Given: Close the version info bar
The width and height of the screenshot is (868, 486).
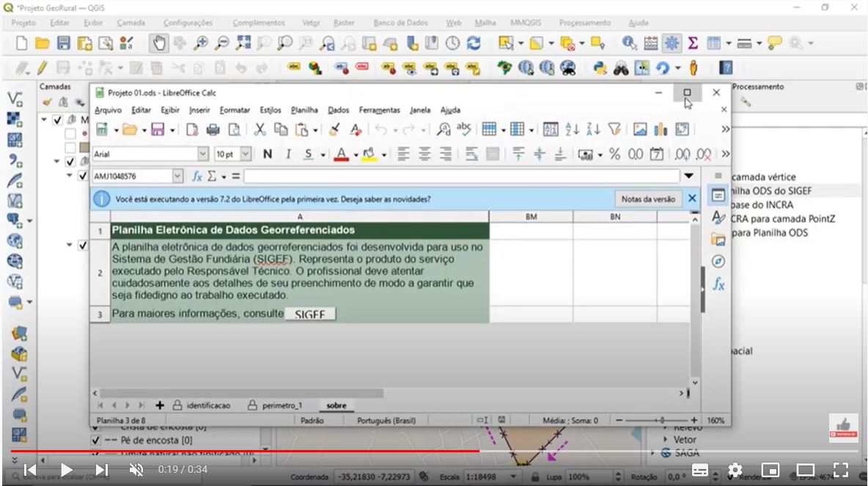Looking at the screenshot, I should [x=692, y=198].
